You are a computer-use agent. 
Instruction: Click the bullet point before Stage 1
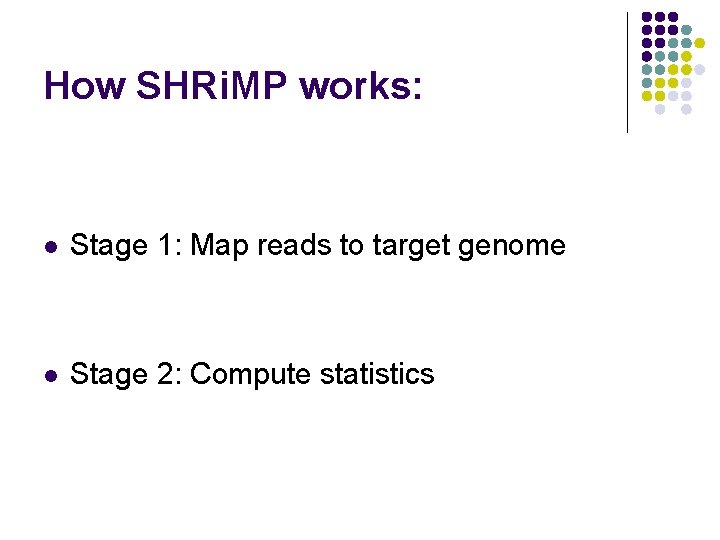(x=51, y=248)
